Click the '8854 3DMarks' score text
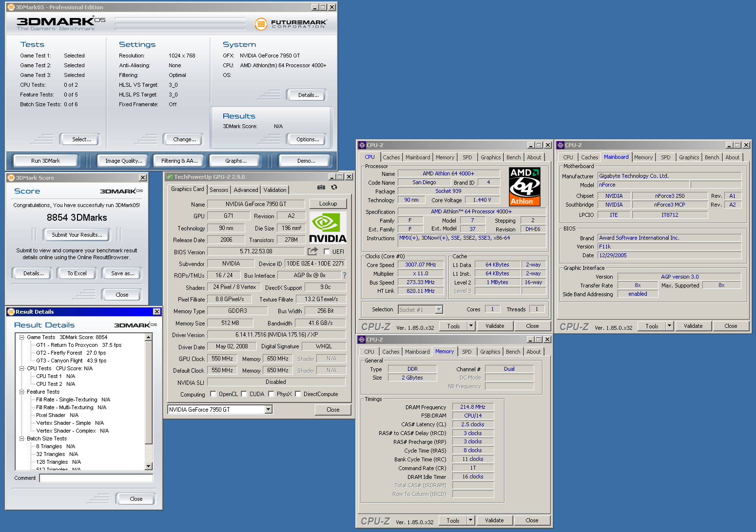 pyautogui.click(x=77, y=218)
